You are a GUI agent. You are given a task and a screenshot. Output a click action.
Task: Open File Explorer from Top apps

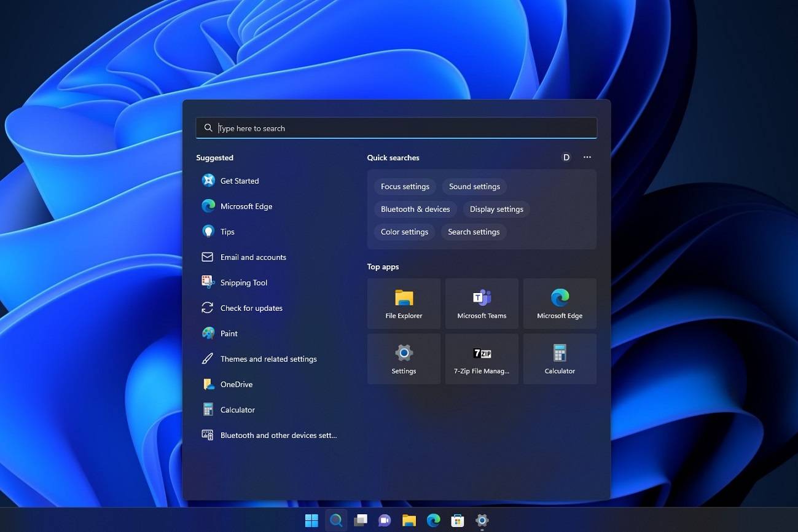[x=404, y=303]
